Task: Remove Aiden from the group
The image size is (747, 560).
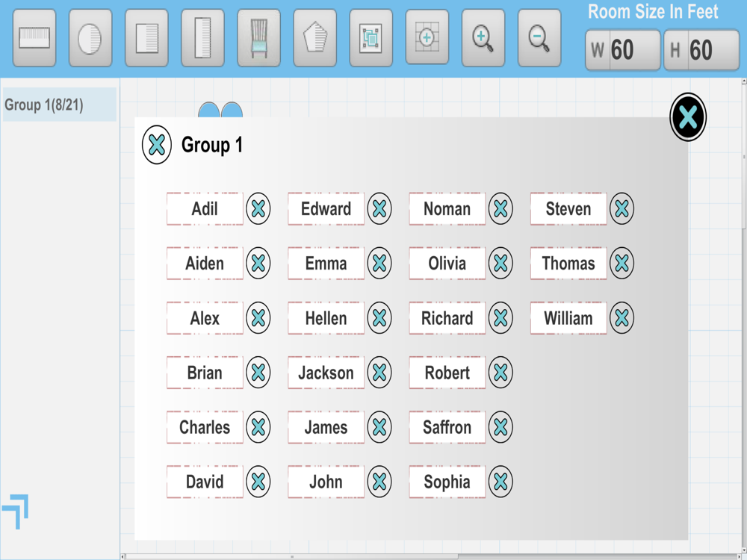Action: (x=258, y=263)
